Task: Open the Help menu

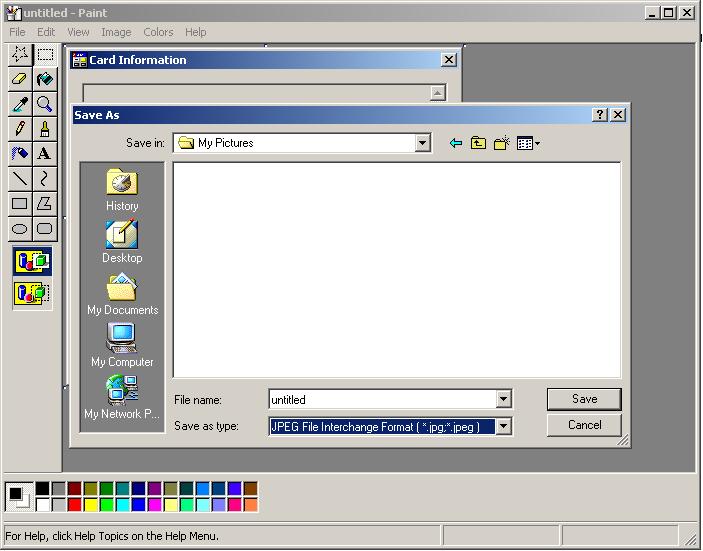Action: [x=195, y=32]
